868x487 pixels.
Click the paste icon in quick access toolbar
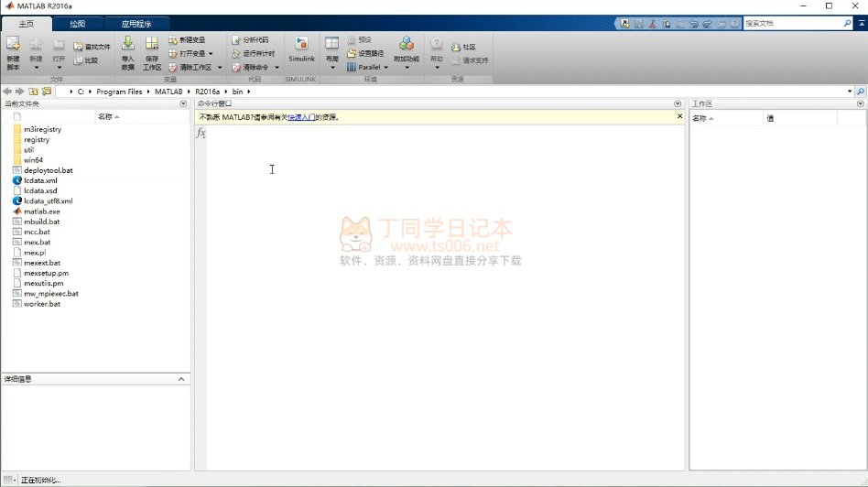679,24
